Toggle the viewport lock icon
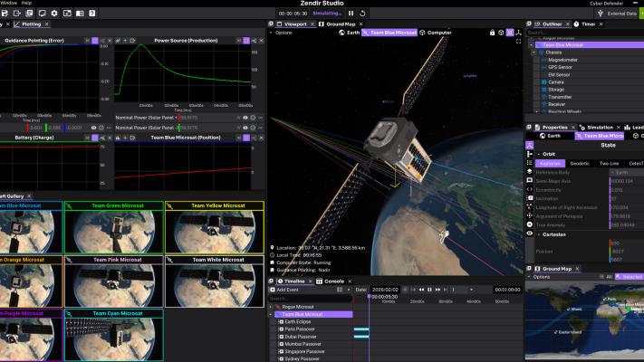Screen dimensions: 644x362 click(492, 33)
